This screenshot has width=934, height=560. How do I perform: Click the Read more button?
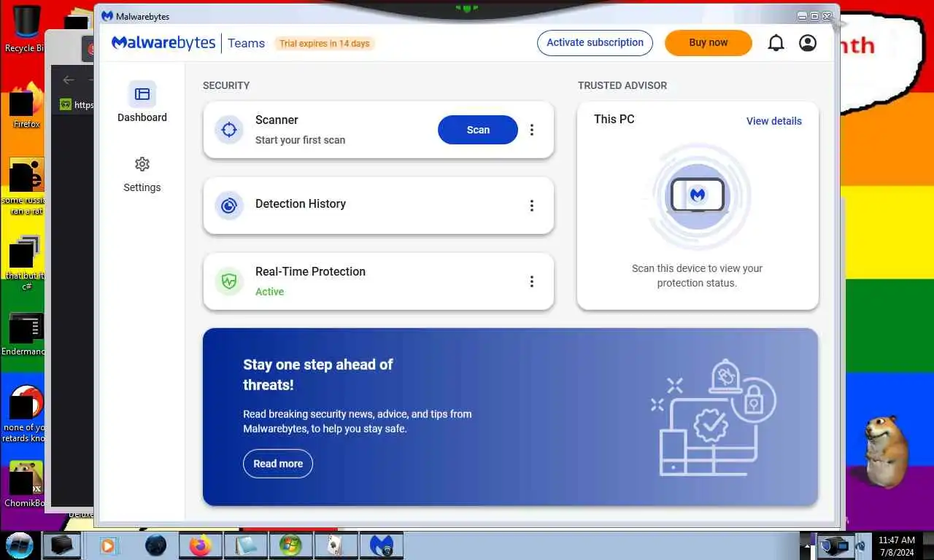coord(278,464)
